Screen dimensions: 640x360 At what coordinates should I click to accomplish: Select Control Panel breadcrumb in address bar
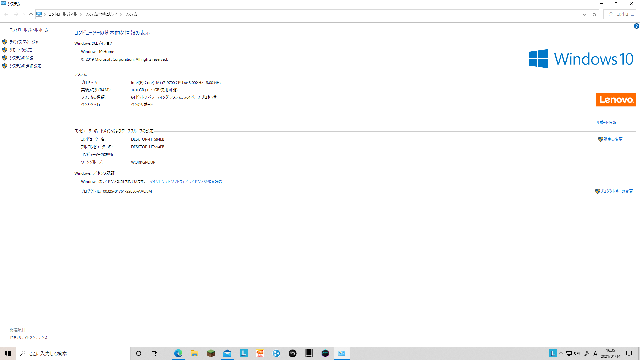(x=63, y=14)
